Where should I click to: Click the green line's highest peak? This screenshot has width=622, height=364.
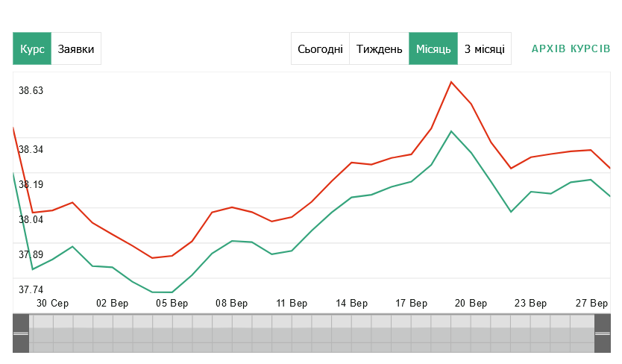pos(451,131)
